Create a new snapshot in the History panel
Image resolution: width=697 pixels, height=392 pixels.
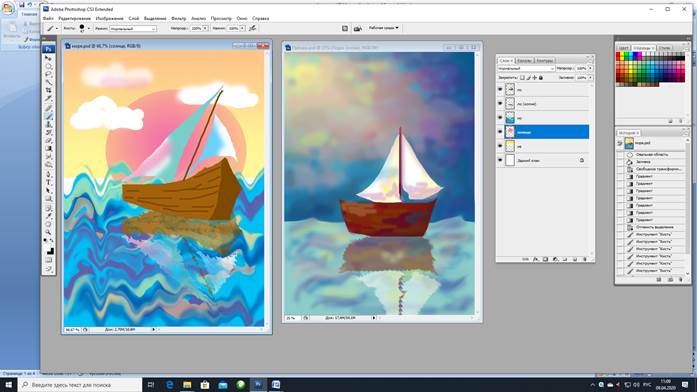click(671, 280)
